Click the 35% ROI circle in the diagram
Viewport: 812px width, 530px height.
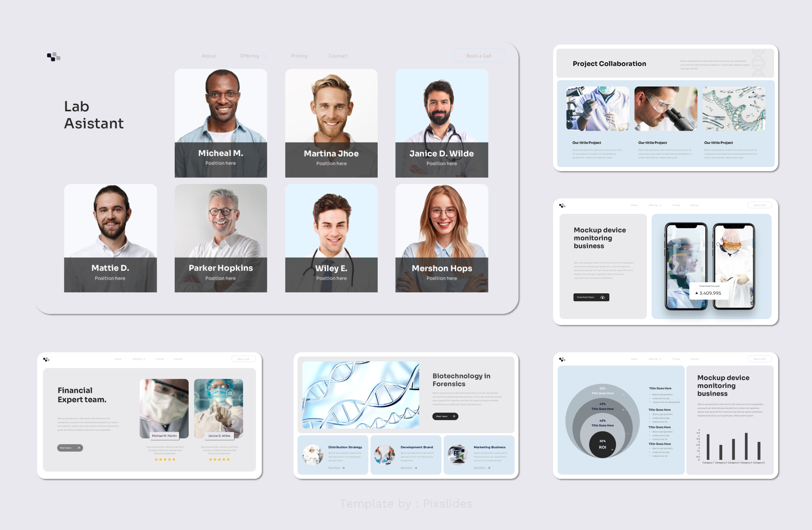coord(602,444)
